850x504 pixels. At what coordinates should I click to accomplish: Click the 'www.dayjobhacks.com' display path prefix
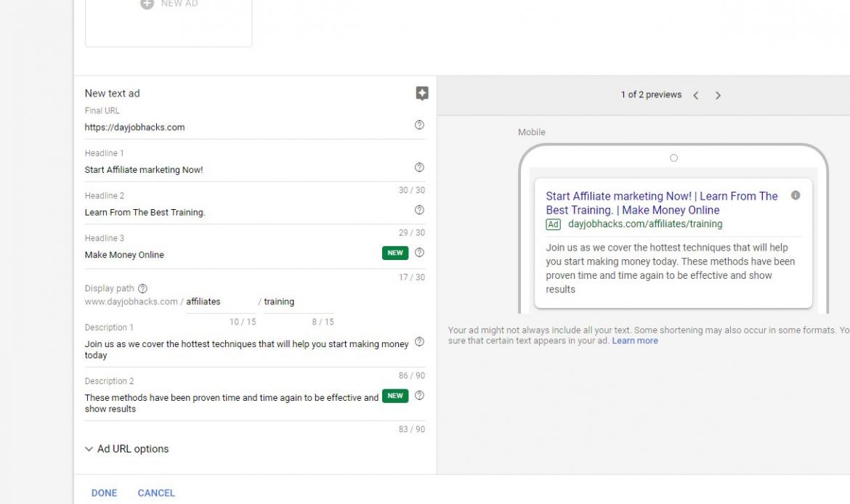point(131,302)
